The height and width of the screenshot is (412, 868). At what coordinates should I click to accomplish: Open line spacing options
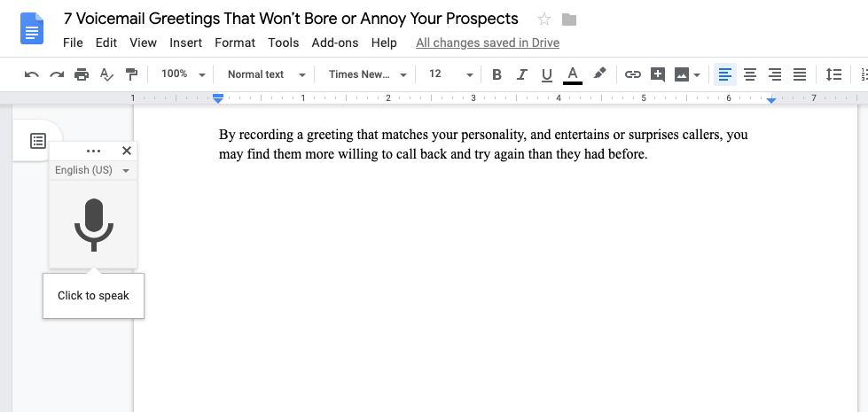click(833, 74)
